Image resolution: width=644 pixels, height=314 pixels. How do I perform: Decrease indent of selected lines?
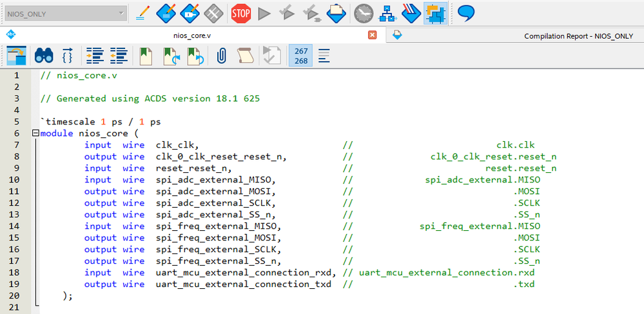point(119,55)
